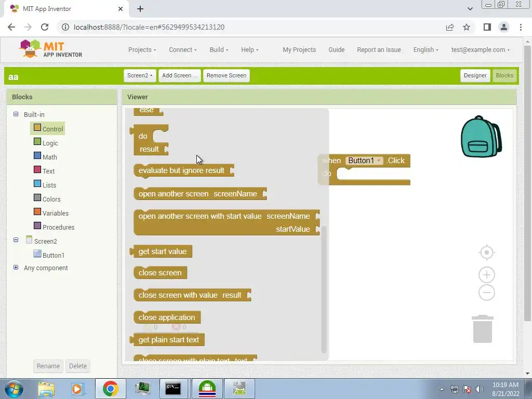
Task: Click the Delete button
Action: click(78, 366)
